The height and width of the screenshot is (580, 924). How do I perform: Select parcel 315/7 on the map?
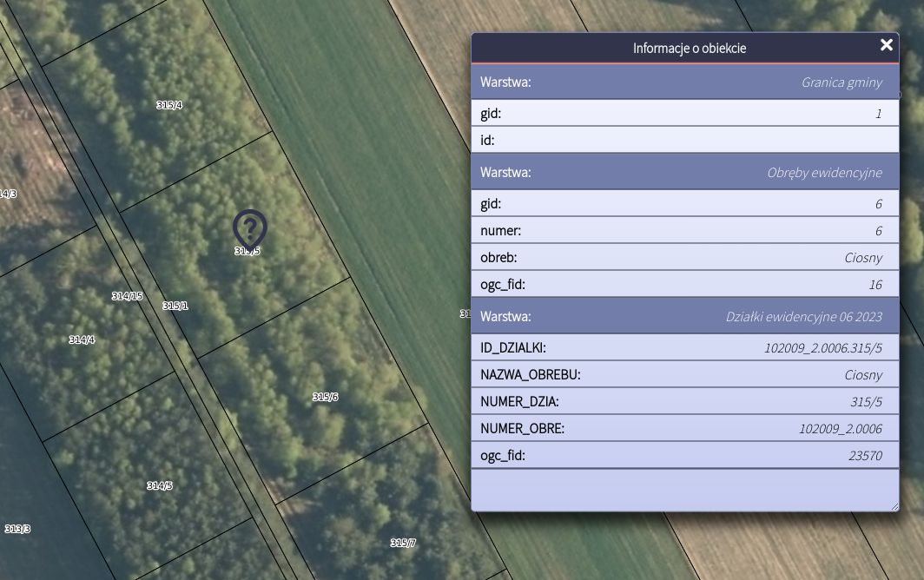tap(401, 541)
